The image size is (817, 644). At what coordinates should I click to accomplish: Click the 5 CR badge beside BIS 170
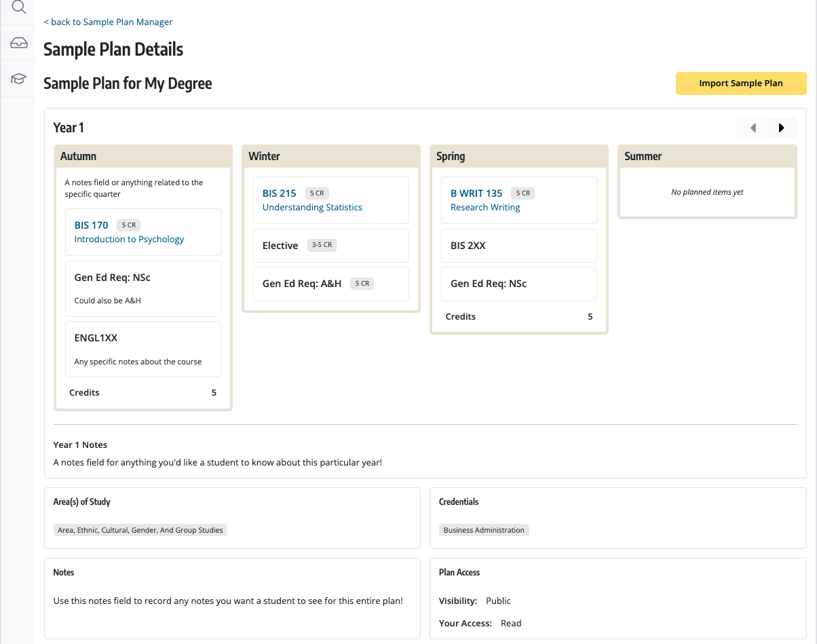click(x=129, y=225)
